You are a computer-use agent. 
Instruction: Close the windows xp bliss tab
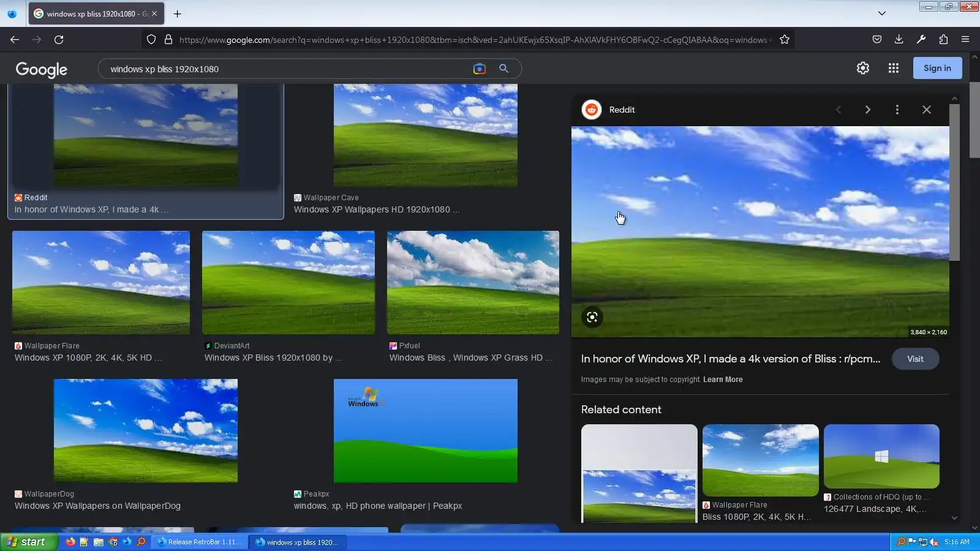point(154,13)
